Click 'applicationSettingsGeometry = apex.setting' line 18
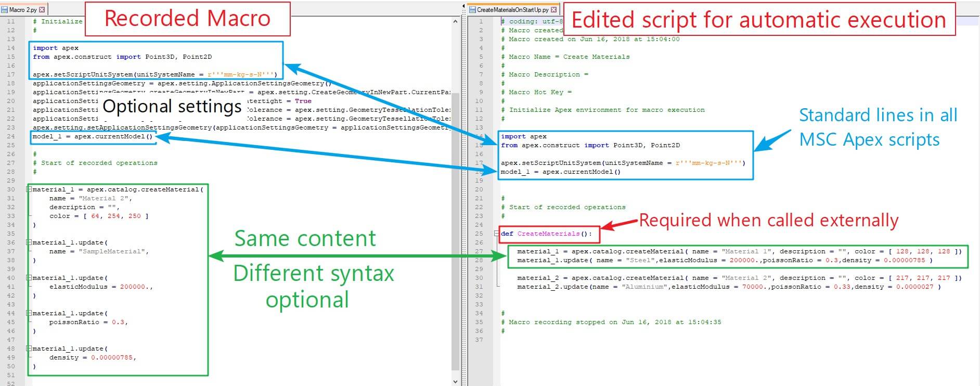Image resolution: width=980 pixels, height=386 pixels. [x=182, y=83]
